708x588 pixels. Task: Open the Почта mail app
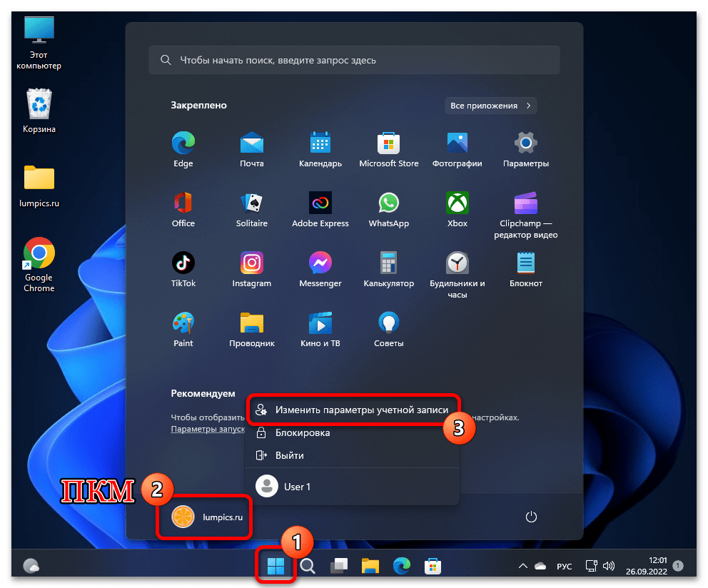pos(251,149)
